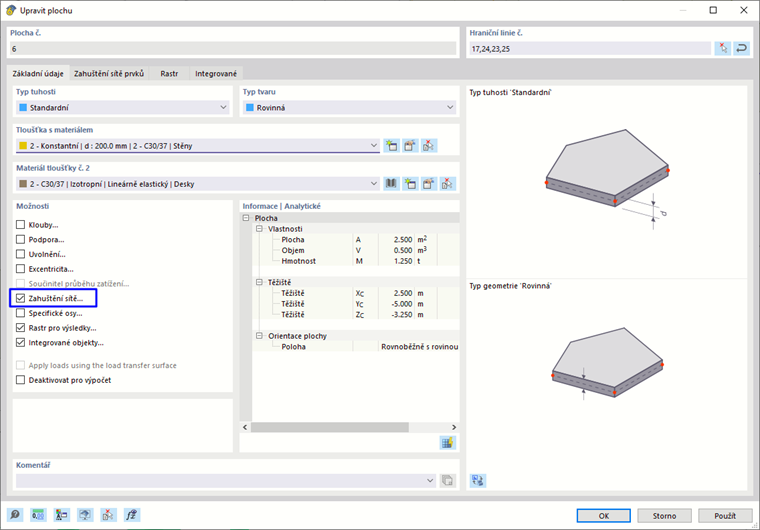Click the table export icon under Informace
Viewport: 760px width, 530px height.
point(447,442)
